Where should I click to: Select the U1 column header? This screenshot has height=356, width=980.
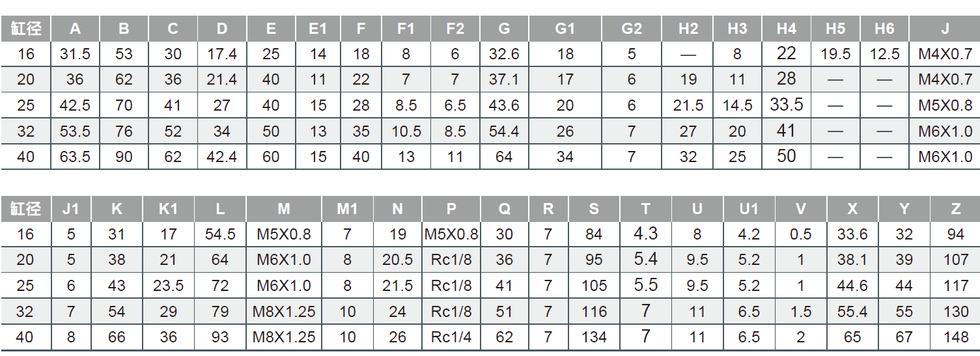(749, 209)
